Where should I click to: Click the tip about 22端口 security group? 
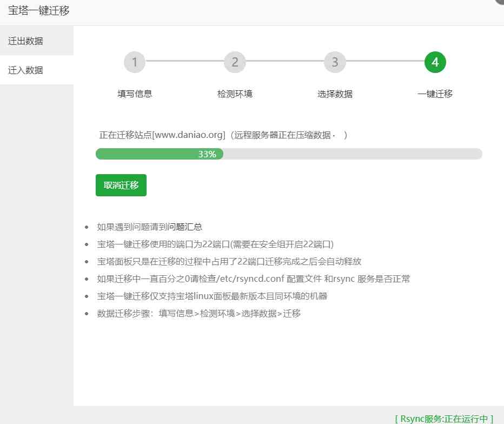click(215, 244)
